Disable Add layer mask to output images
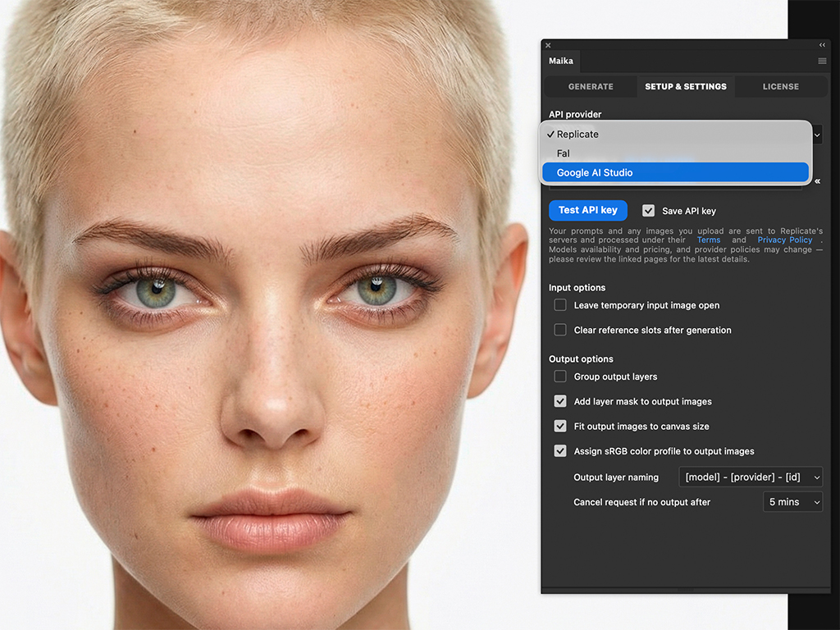Viewport: 840px width, 630px height. [x=559, y=401]
